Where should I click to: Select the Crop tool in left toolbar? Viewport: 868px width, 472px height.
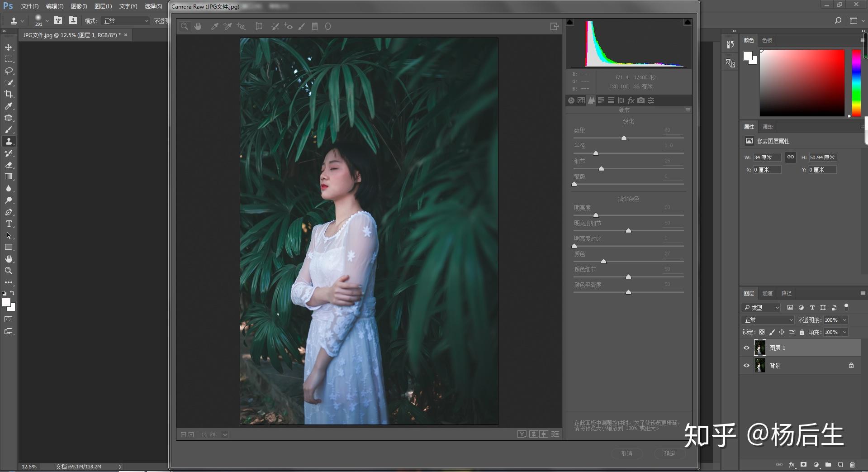click(x=9, y=94)
